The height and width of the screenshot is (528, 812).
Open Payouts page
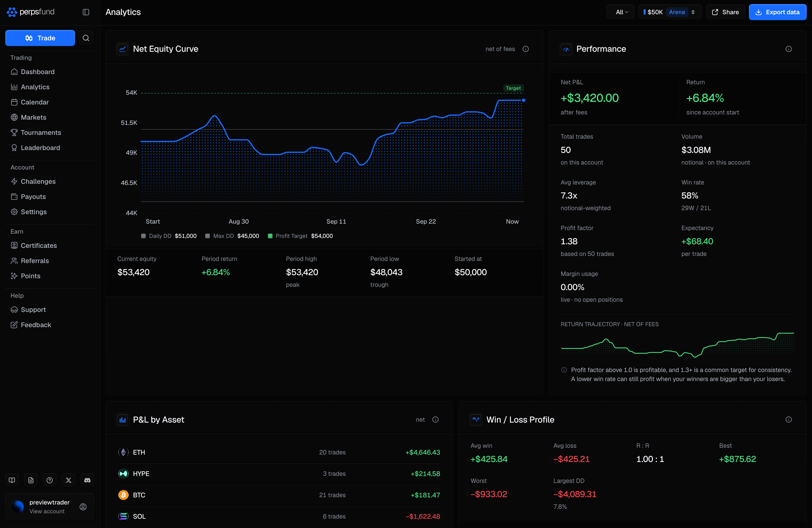point(49,197)
